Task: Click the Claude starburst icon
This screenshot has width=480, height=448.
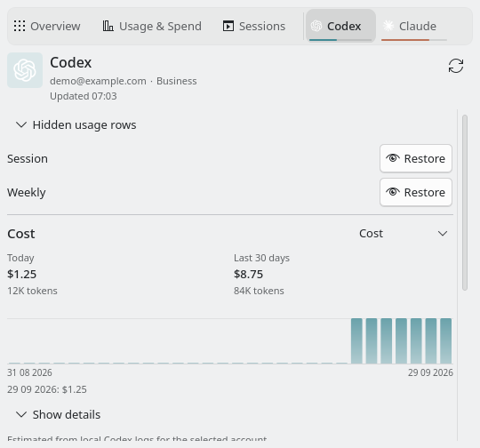Action: point(388,26)
